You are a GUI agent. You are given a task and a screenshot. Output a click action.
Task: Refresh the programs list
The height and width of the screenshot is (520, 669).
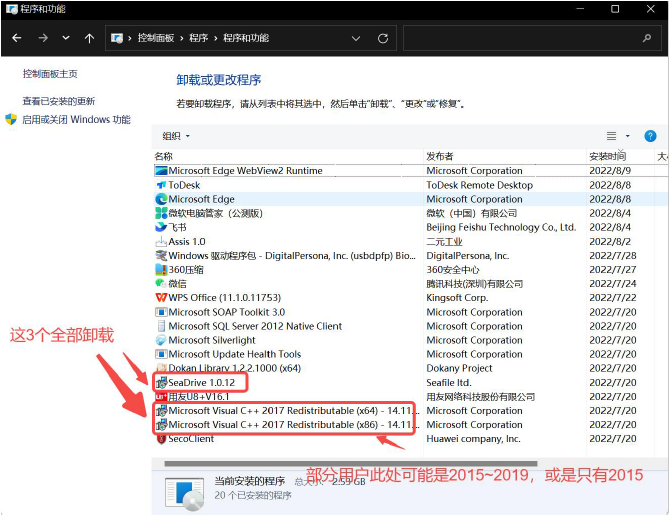click(383, 38)
